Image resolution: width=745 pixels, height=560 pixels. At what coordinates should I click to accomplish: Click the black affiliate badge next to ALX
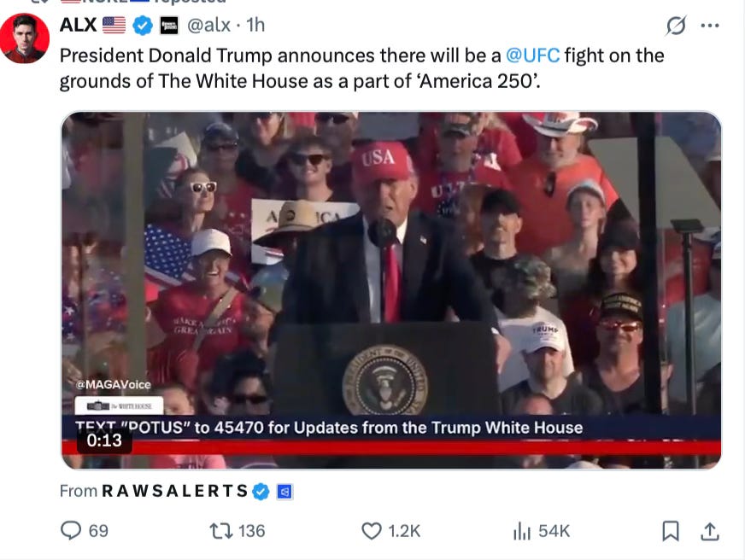coord(168,26)
